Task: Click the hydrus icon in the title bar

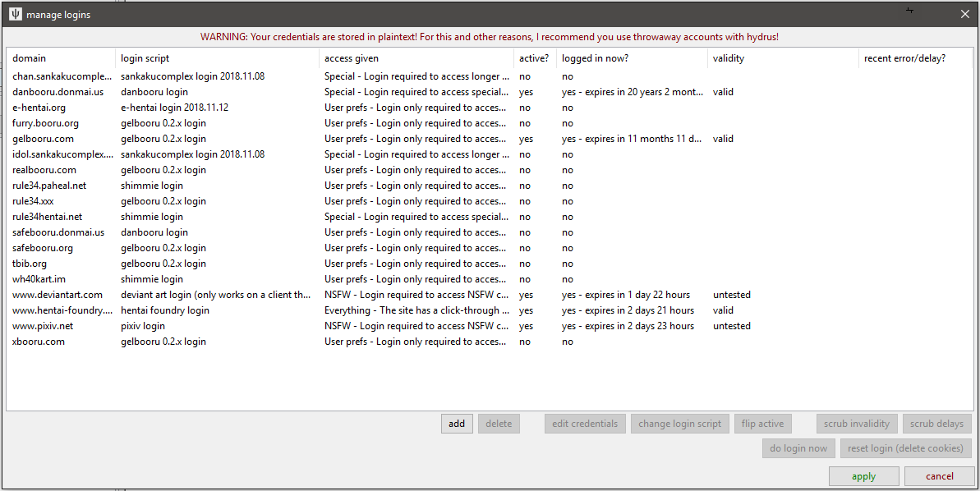Action: (x=16, y=14)
